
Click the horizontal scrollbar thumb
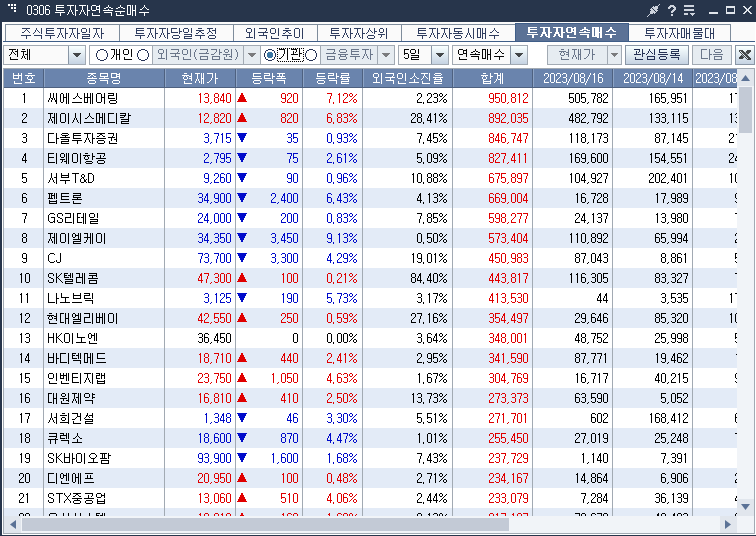point(265,524)
